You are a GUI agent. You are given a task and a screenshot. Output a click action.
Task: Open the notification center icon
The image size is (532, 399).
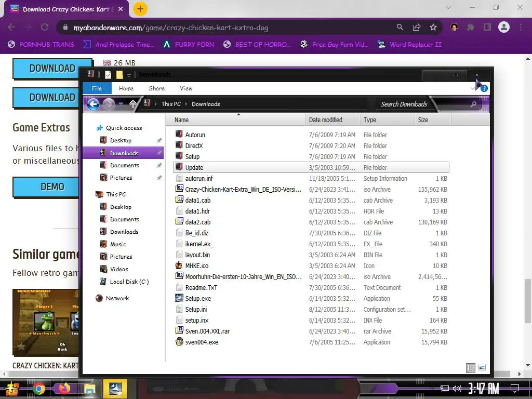[x=515, y=388]
